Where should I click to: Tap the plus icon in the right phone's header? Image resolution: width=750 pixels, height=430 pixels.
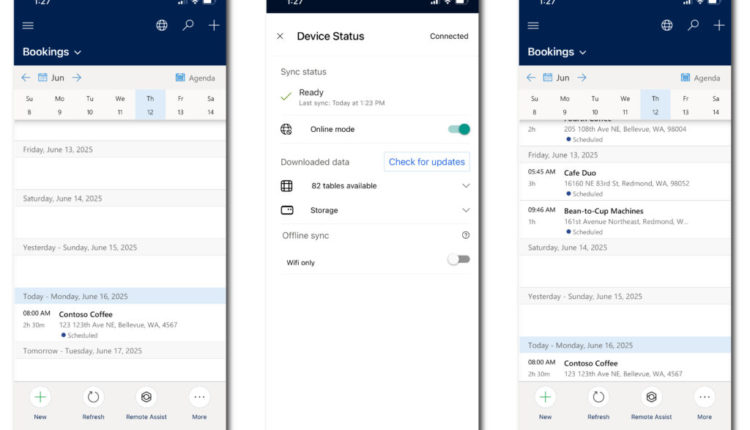(718, 25)
